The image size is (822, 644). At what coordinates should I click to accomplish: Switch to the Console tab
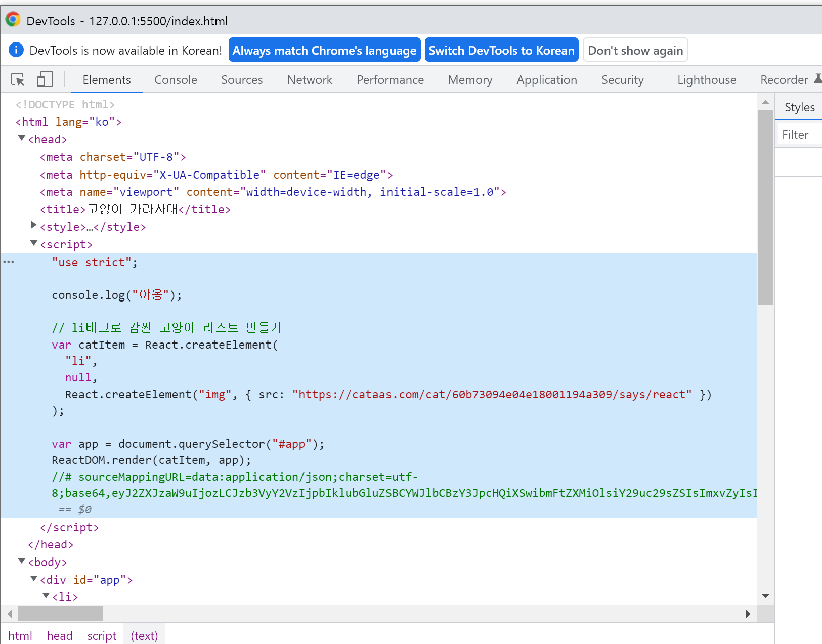pyautogui.click(x=176, y=80)
